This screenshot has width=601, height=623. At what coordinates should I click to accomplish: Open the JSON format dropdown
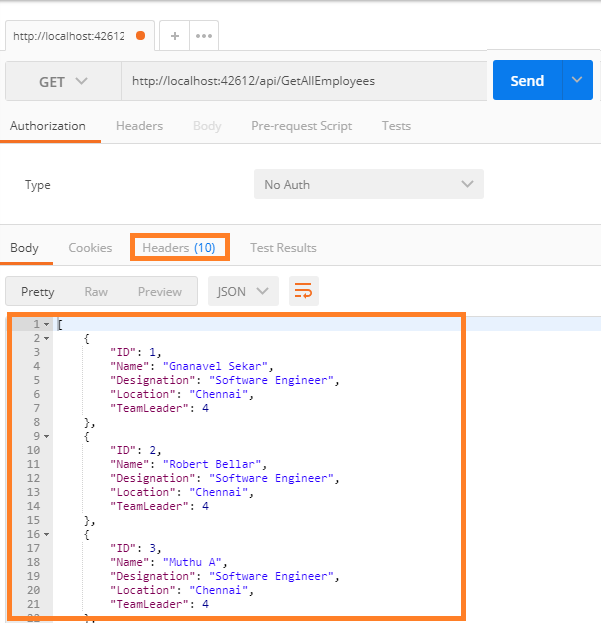[243, 291]
